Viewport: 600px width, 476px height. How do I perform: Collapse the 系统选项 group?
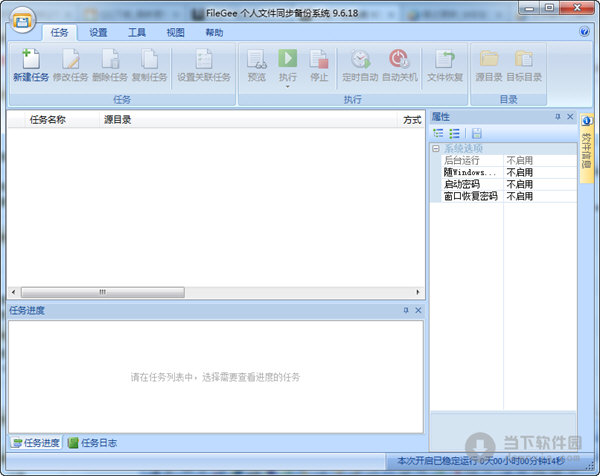(x=436, y=148)
